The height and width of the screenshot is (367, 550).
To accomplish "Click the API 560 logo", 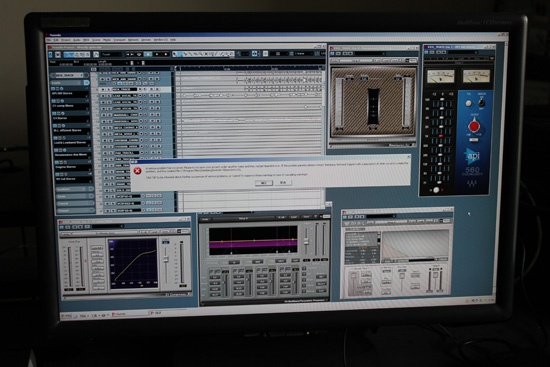I will (472, 156).
